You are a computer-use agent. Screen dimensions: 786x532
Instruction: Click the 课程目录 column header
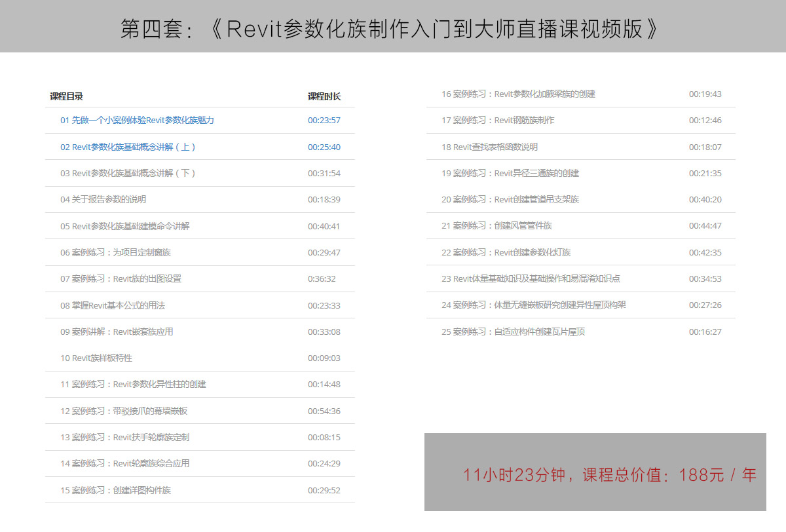(x=66, y=97)
